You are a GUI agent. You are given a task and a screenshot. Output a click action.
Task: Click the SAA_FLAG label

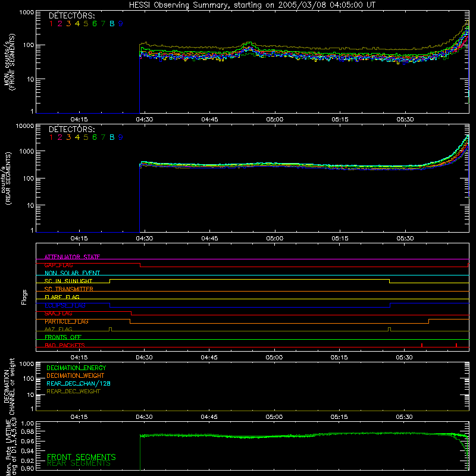point(58,314)
